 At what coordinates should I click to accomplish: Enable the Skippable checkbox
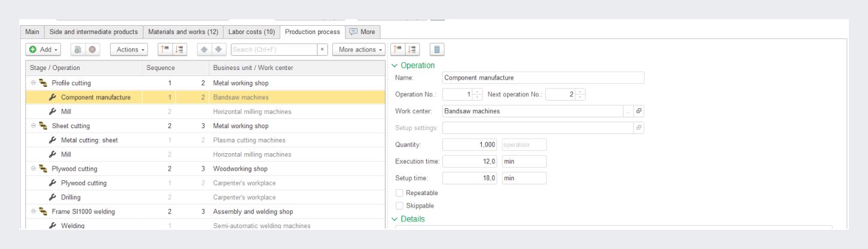(x=399, y=206)
